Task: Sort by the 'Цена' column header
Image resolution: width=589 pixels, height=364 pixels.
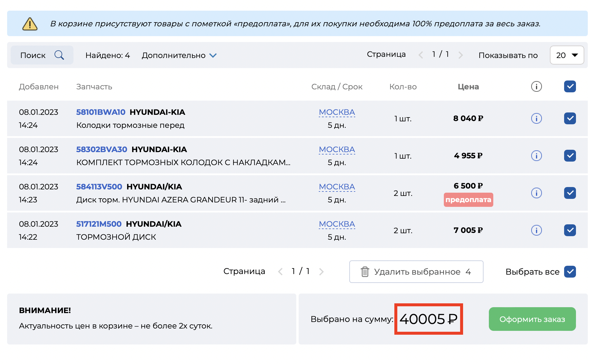Action: [468, 87]
